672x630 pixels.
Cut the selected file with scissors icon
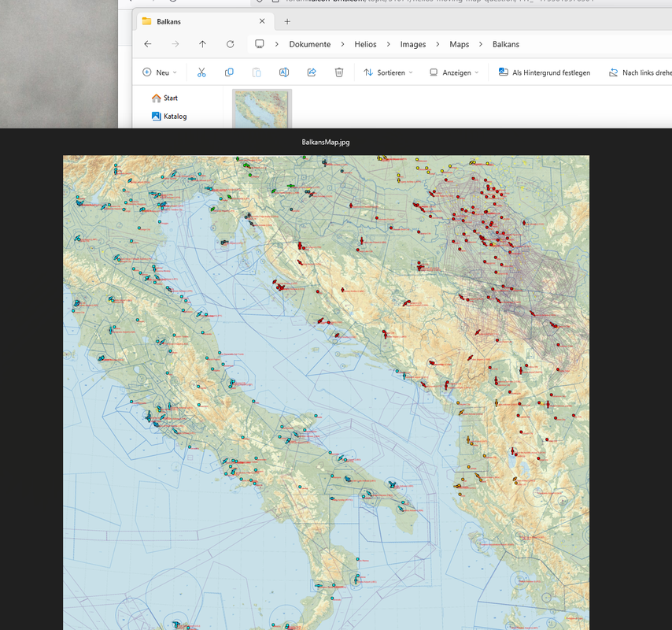[x=201, y=72]
